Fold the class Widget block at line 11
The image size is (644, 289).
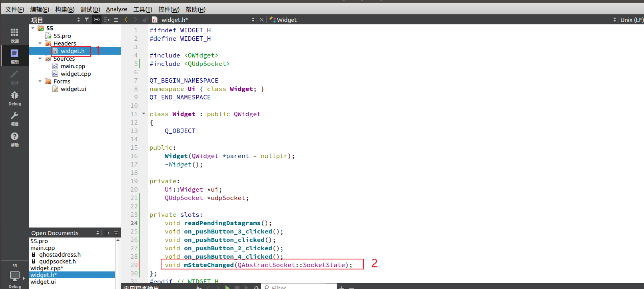[144, 114]
